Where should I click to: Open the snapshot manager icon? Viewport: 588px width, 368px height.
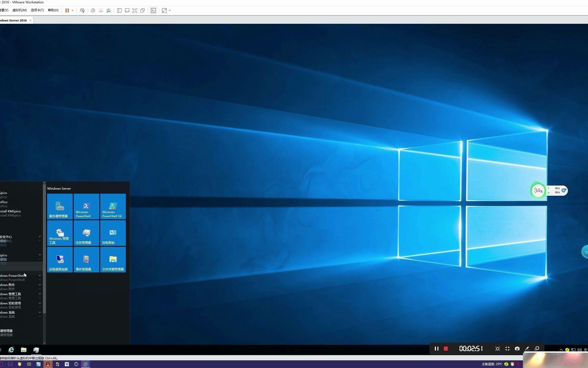tap(108, 10)
